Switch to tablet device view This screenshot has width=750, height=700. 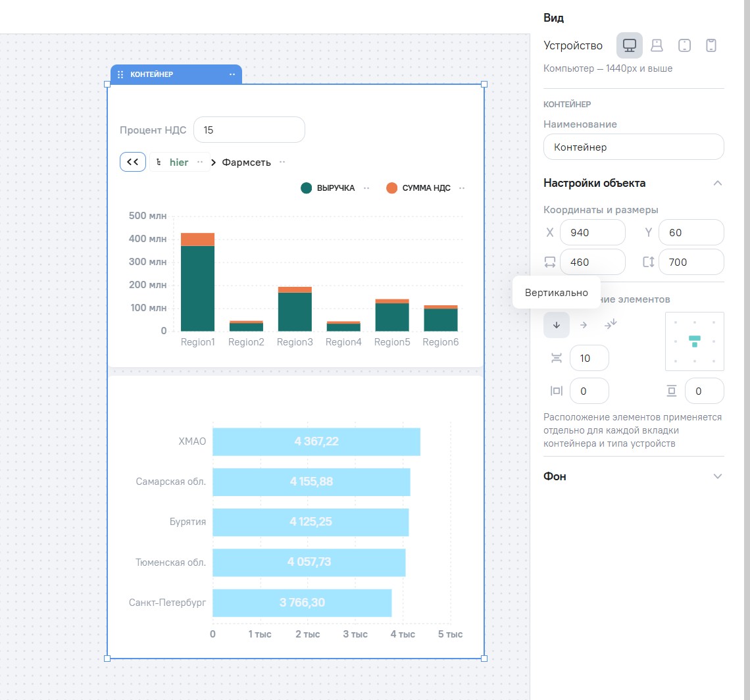[x=684, y=45]
